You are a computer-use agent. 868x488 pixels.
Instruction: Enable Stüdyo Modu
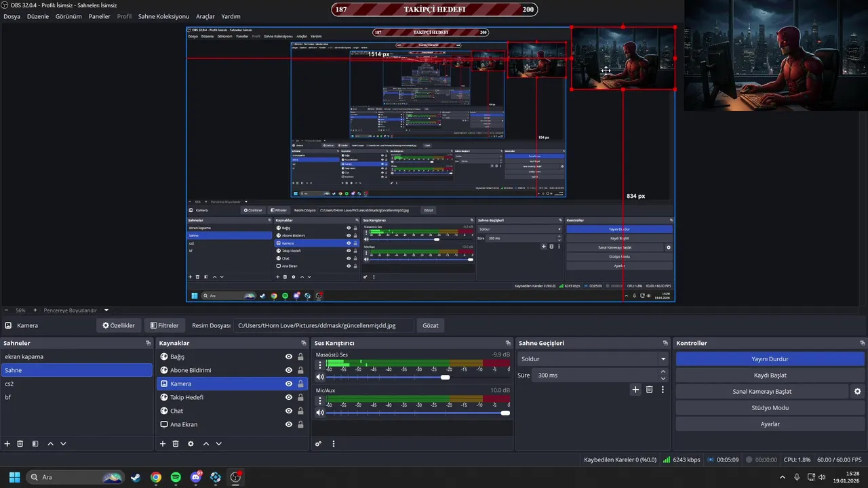[770, 407]
